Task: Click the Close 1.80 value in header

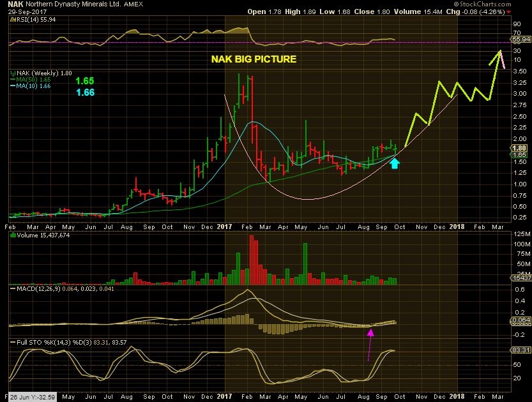Action: (x=372, y=12)
